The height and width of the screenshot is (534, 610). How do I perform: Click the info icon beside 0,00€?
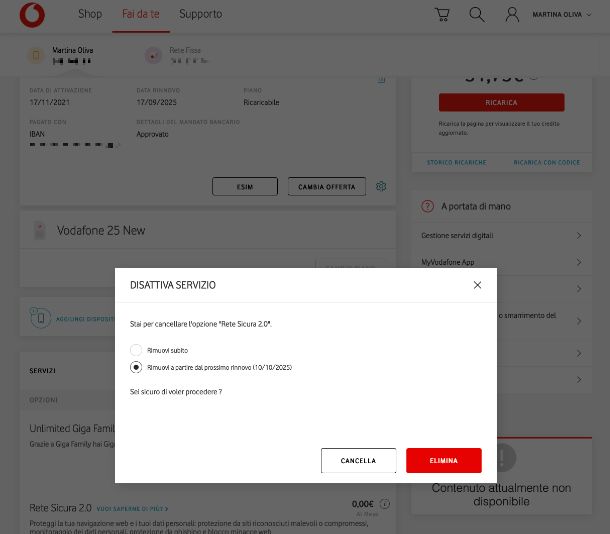click(x=385, y=504)
